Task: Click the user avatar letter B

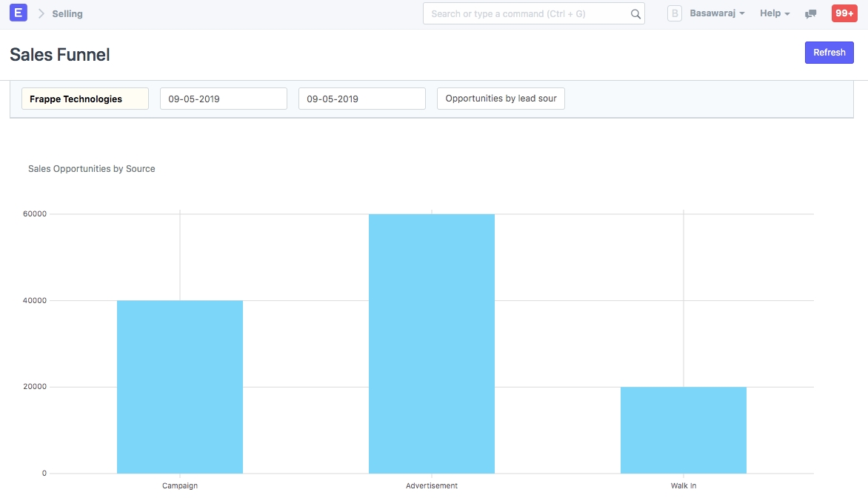Action: [x=674, y=13]
